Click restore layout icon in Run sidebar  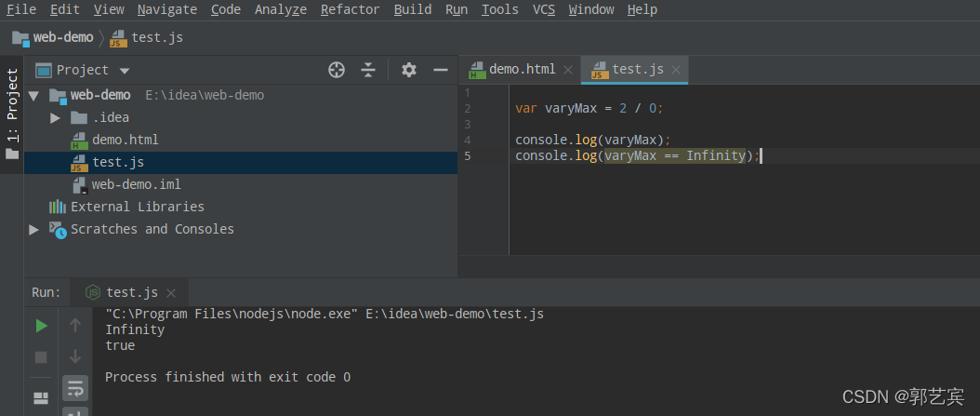point(41,398)
